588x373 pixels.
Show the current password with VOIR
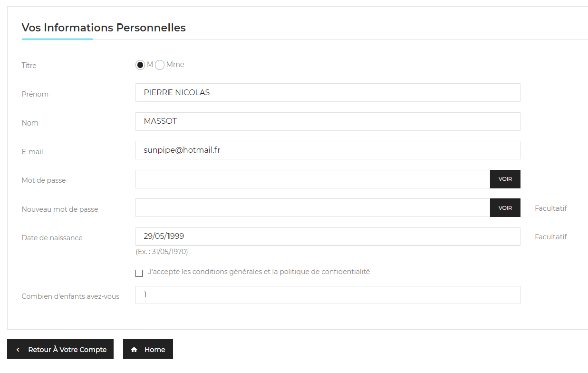(505, 179)
